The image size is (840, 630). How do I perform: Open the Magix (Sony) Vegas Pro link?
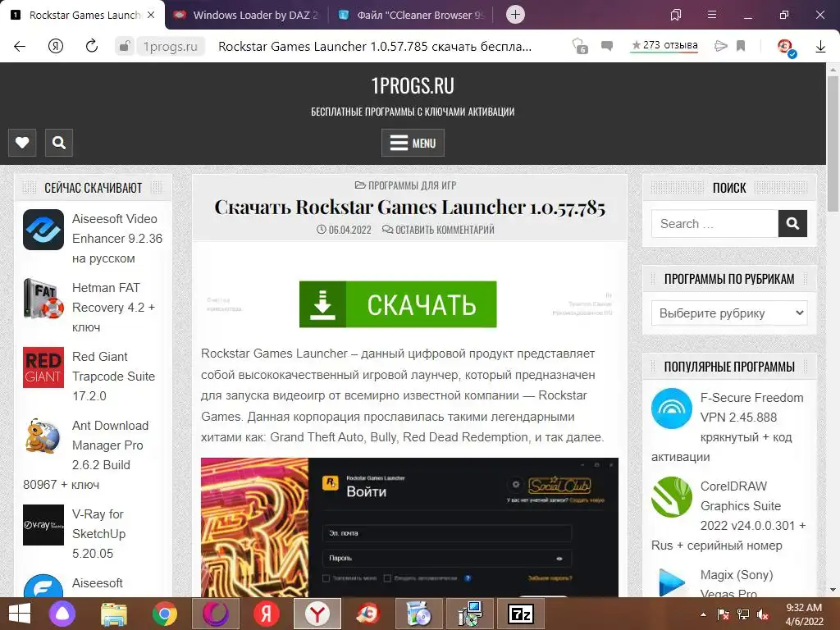click(737, 584)
